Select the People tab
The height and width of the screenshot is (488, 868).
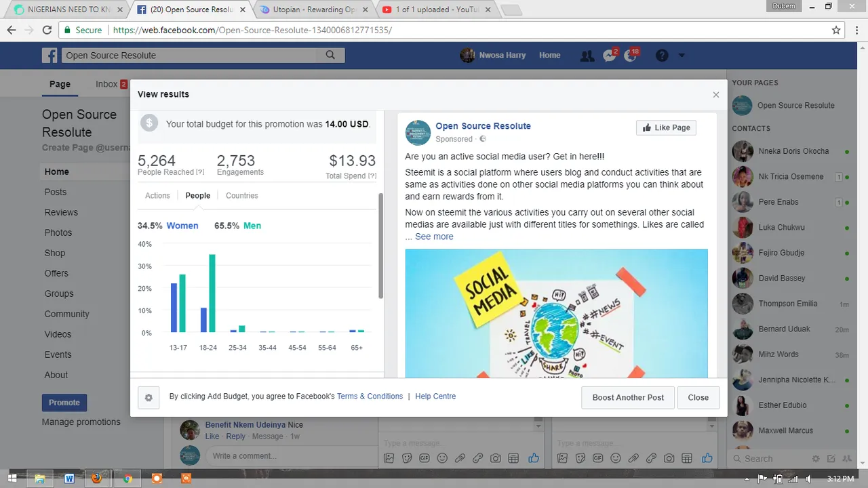(x=198, y=196)
